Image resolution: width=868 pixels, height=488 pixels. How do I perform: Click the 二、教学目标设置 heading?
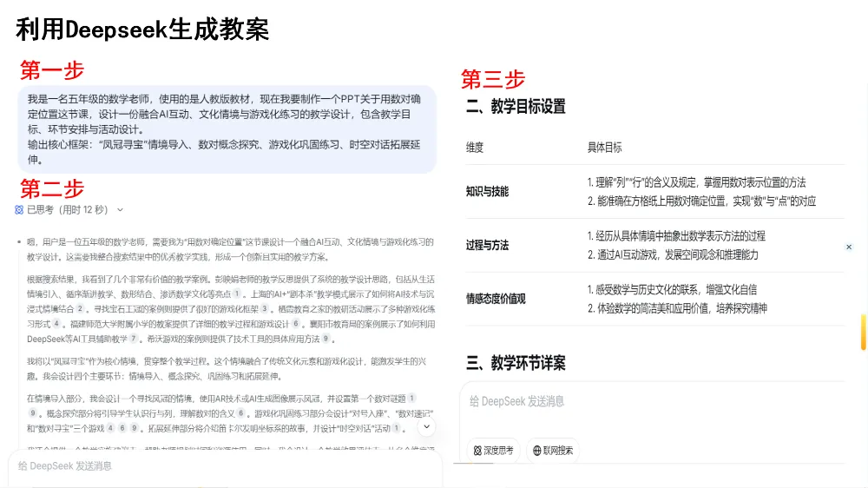tap(516, 106)
